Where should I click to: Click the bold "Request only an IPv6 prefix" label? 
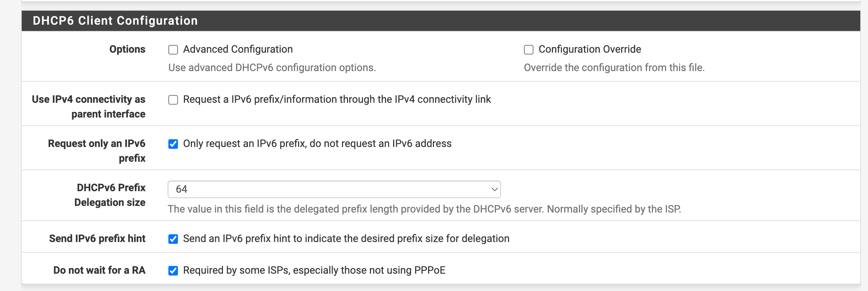pos(97,151)
